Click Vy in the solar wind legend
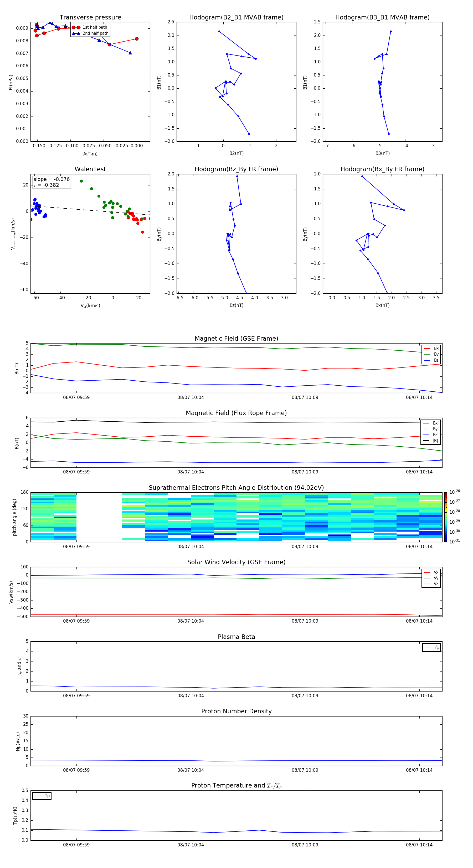 431,578
